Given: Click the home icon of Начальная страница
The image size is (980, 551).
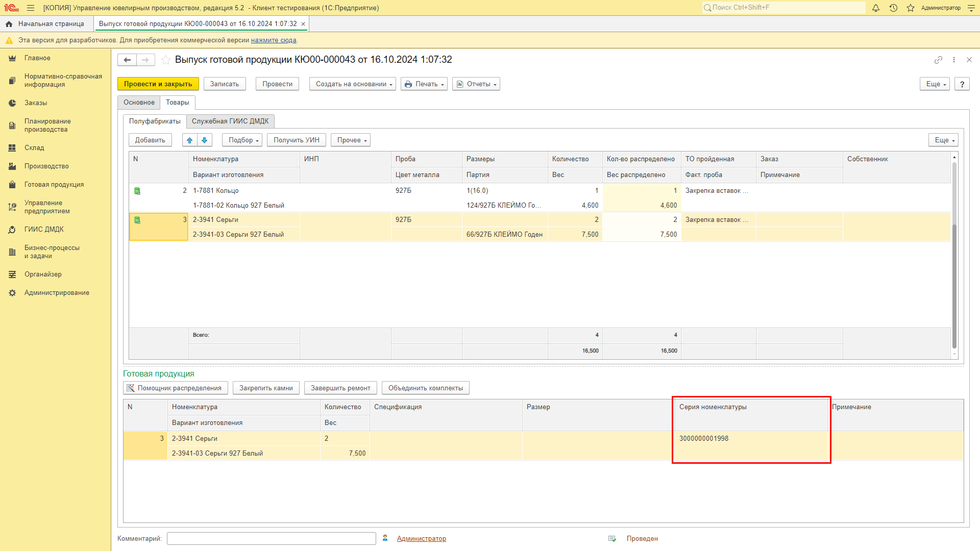Looking at the screenshot, I should 9,24.
